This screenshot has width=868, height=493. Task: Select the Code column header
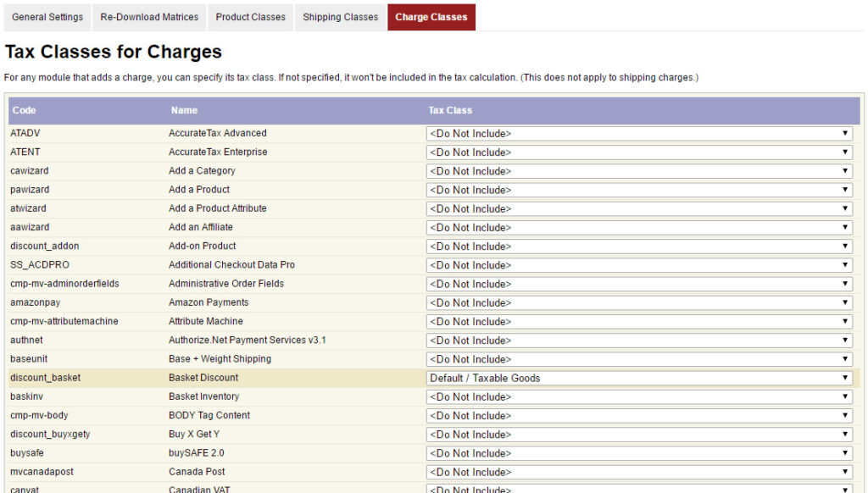(x=20, y=110)
